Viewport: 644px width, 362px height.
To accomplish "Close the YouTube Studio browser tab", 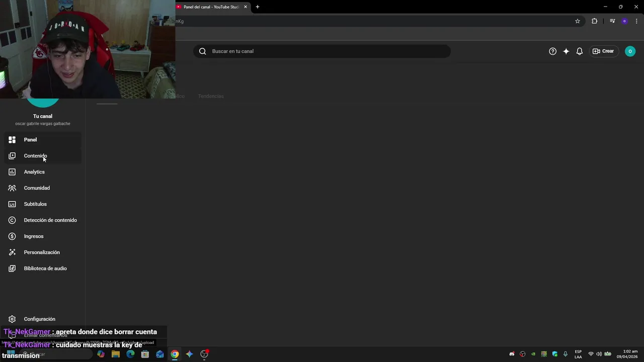I will click(246, 7).
